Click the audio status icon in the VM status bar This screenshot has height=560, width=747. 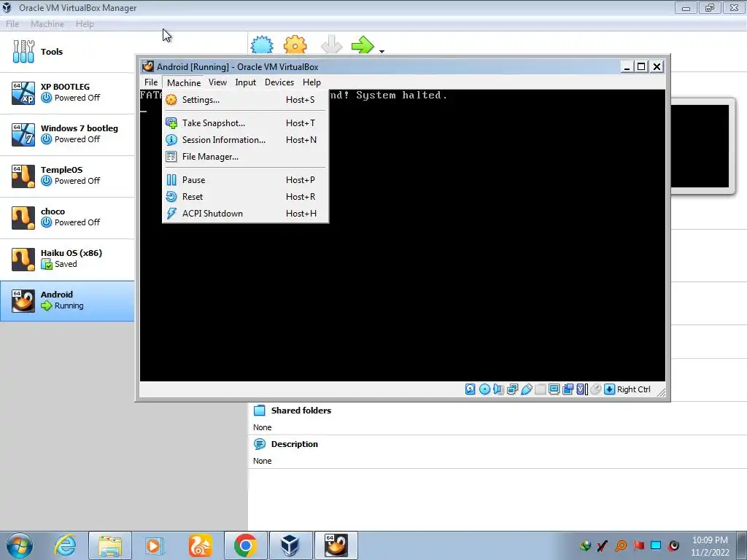coord(498,389)
